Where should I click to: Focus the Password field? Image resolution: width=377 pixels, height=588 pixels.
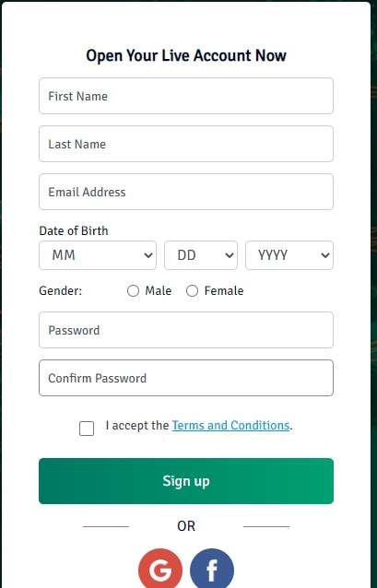click(x=186, y=330)
